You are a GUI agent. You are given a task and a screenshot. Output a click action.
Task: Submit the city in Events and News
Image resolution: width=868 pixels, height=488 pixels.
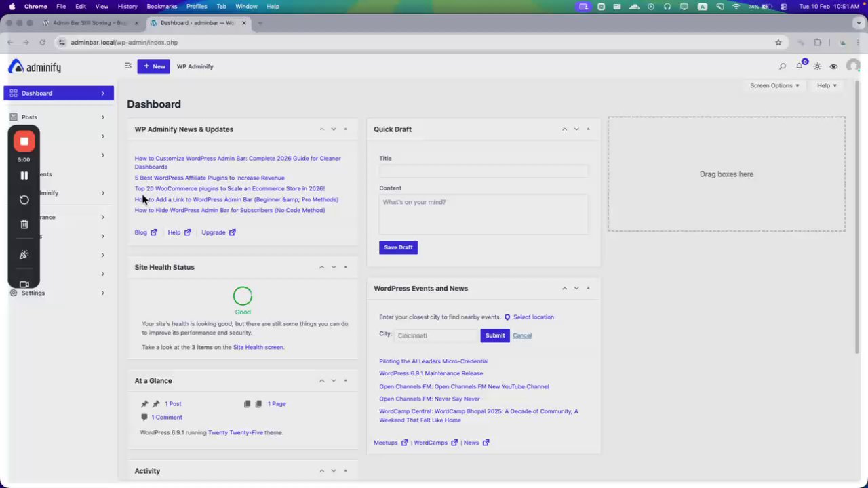[495, 335]
